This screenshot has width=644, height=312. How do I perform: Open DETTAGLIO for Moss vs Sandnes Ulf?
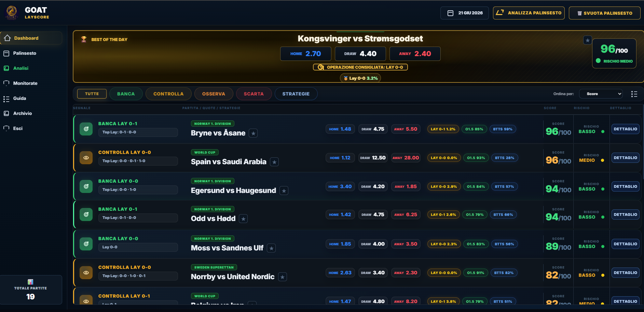click(625, 244)
